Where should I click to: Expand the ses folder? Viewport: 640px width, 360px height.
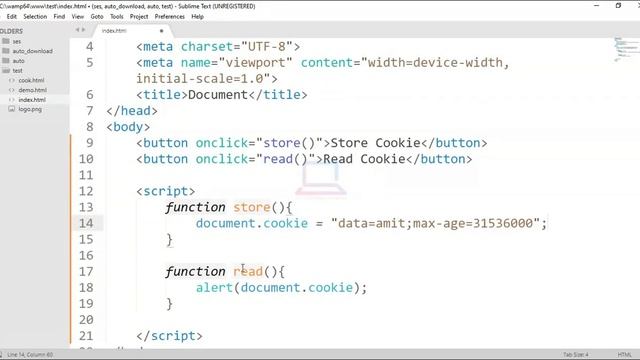[x=17, y=41]
